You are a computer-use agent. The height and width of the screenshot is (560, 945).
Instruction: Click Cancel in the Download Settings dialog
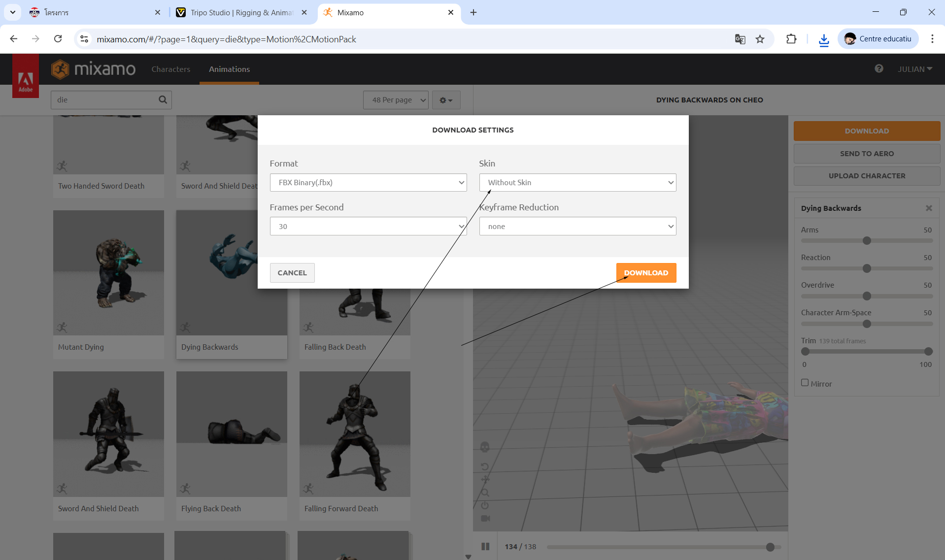(292, 273)
